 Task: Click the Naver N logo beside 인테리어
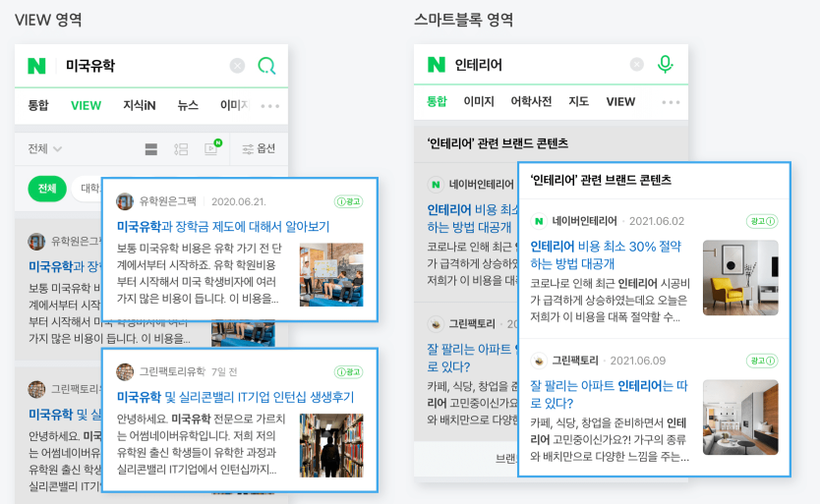(x=437, y=65)
